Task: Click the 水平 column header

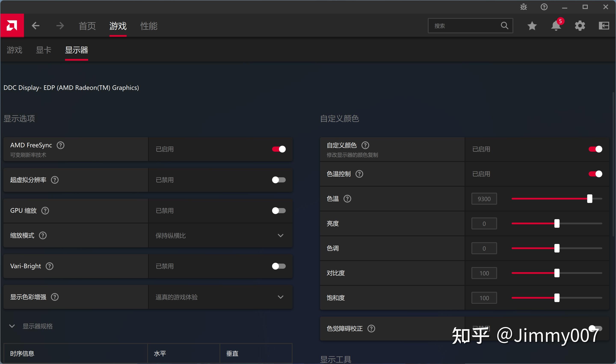Action: tap(184, 354)
